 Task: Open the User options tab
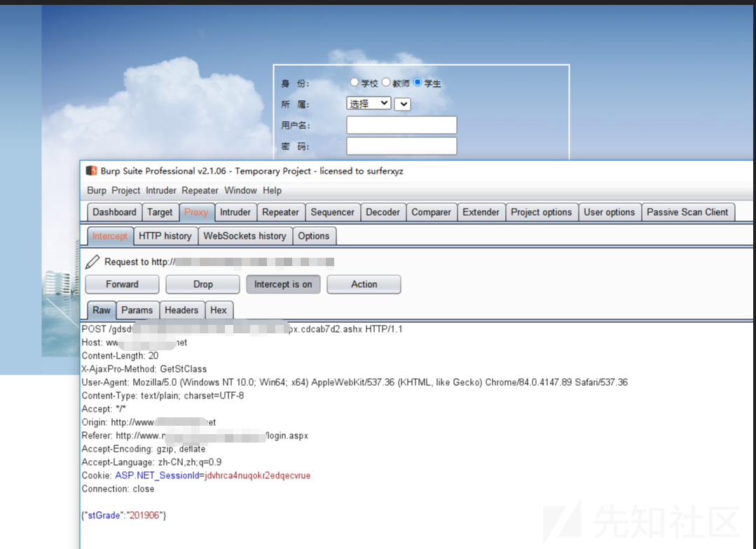(610, 212)
